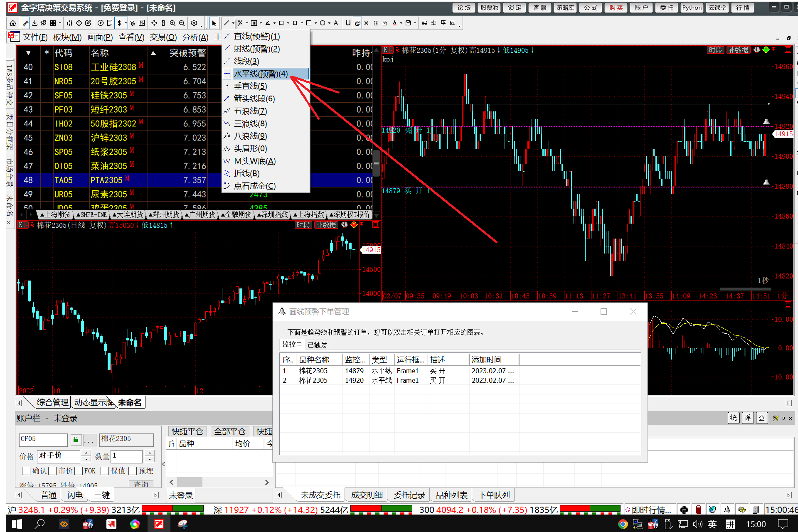Screen dimensions: 798x532
Task: Toggle the 市价 checkbox
Action: 52,471
